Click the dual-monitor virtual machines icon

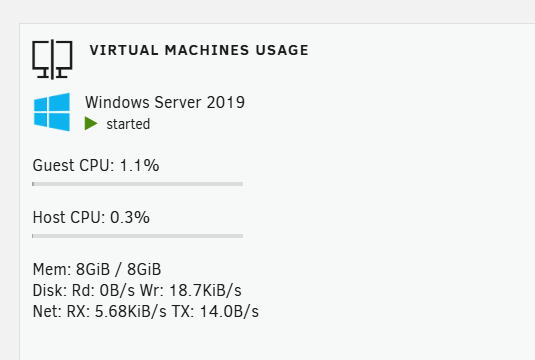tap(52, 59)
